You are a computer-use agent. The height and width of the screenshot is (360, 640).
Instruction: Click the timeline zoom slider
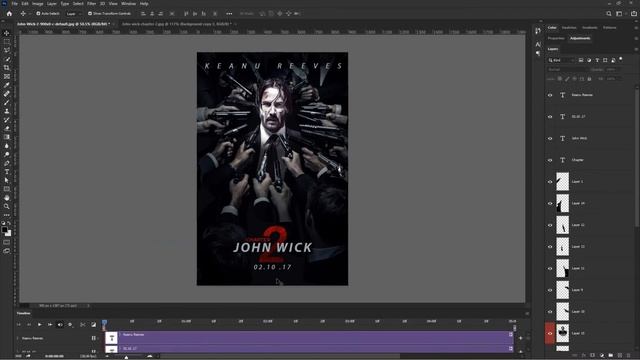(127, 357)
